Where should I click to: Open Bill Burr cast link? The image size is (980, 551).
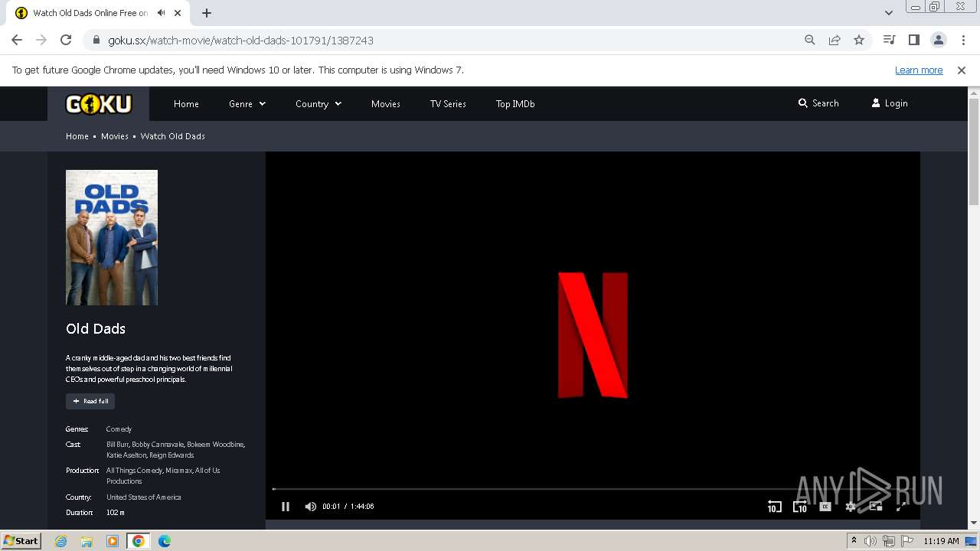(117, 445)
